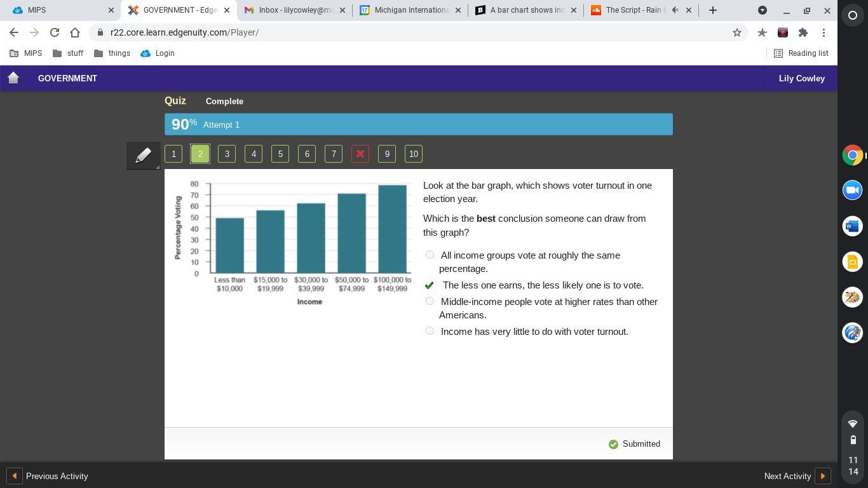Screen dimensions: 868x488
Task: Click the highlighted question 2 button
Action: pyautogui.click(x=200, y=154)
